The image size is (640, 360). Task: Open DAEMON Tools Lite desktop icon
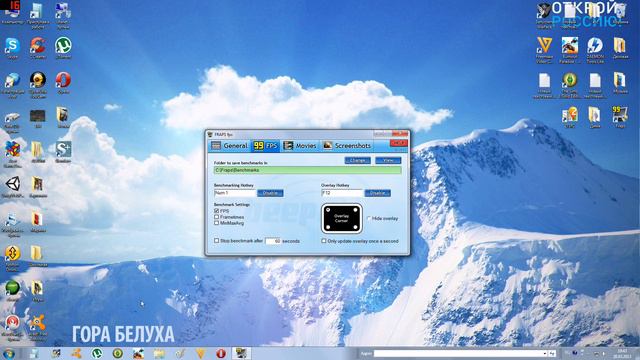coord(595,46)
